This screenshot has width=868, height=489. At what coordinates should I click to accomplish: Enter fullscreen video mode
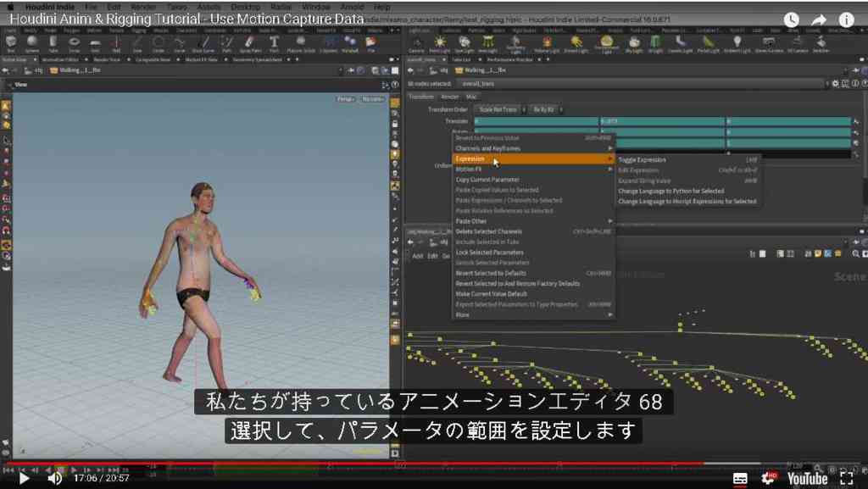847,478
